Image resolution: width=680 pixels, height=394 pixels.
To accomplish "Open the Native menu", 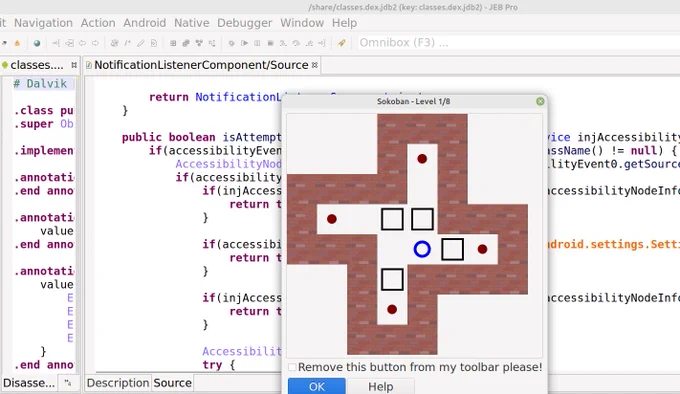I will tap(192, 23).
